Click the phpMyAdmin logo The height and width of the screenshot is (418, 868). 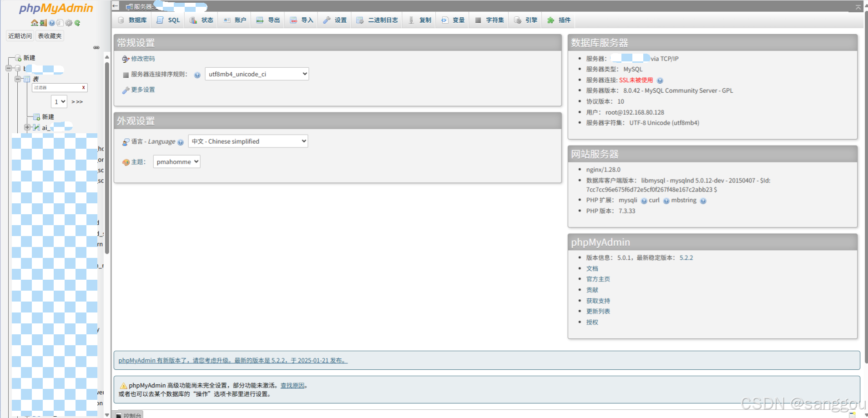coord(56,8)
